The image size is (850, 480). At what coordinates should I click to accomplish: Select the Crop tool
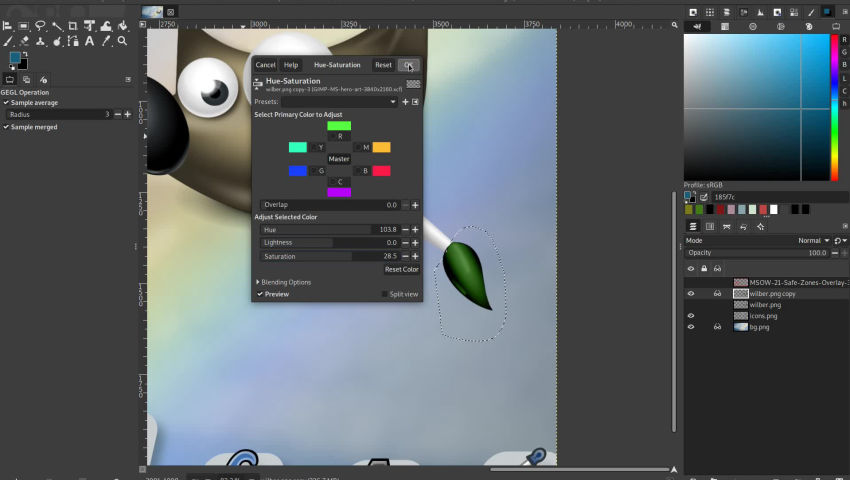pyautogui.click(x=73, y=25)
